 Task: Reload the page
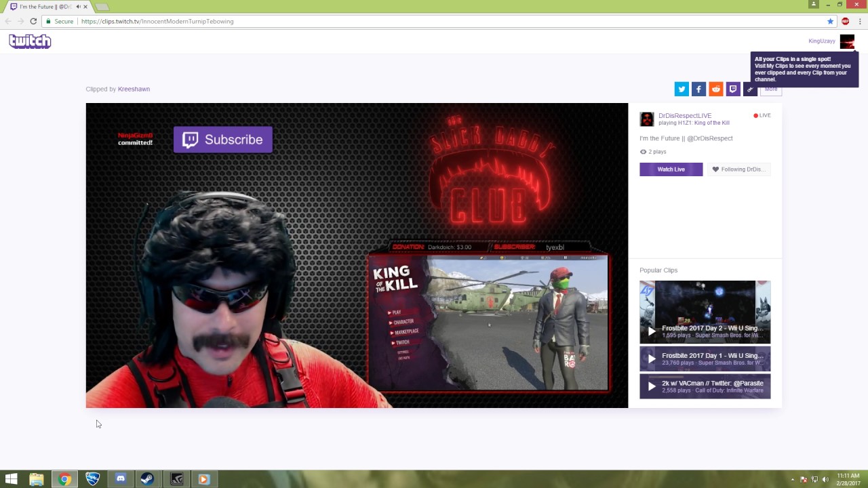33,21
